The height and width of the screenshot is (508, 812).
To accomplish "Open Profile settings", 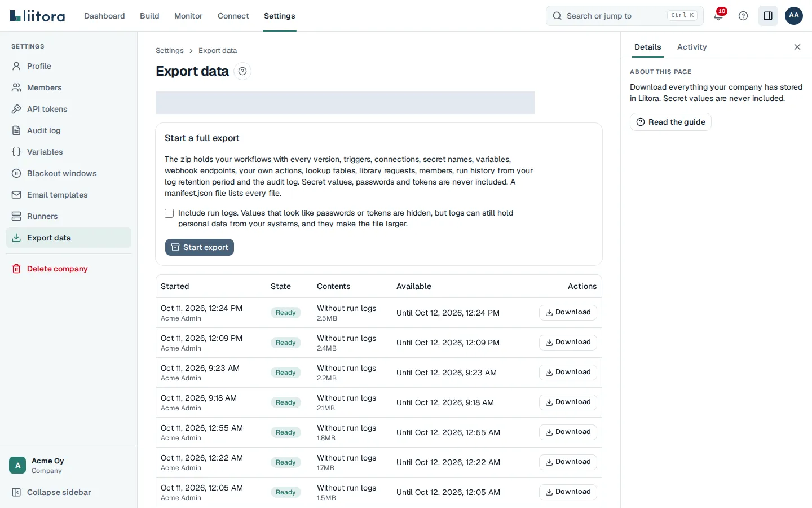I will pos(68,66).
